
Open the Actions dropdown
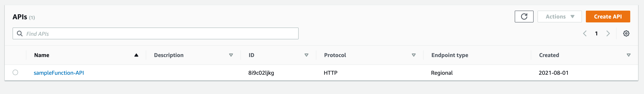(x=560, y=17)
